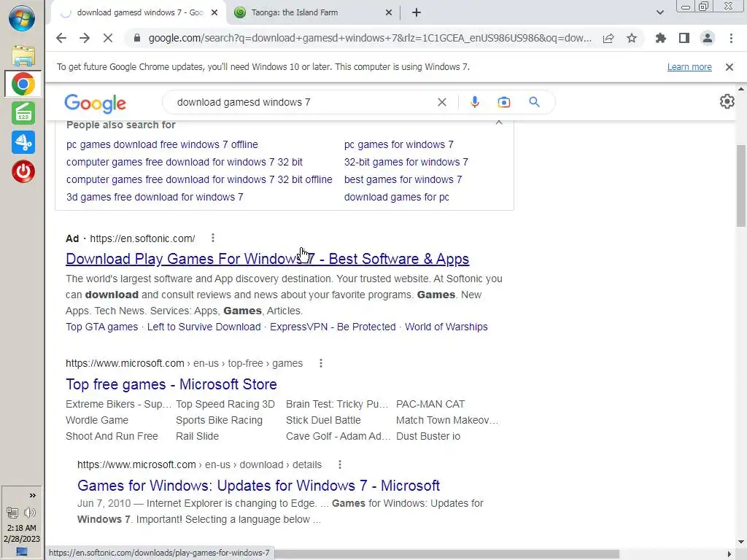Open Windows Explorer from the taskbar

23,55
